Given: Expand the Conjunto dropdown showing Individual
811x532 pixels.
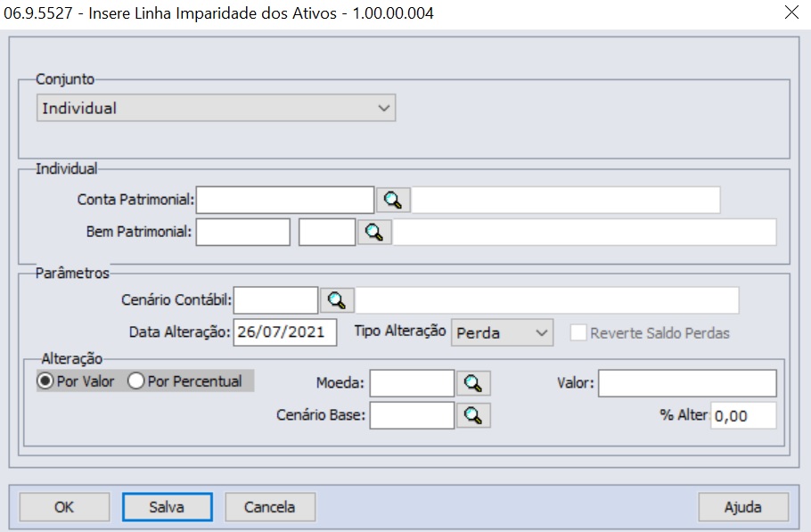Looking at the screenshot, I should pyautogui.click(x=217, y=108).
